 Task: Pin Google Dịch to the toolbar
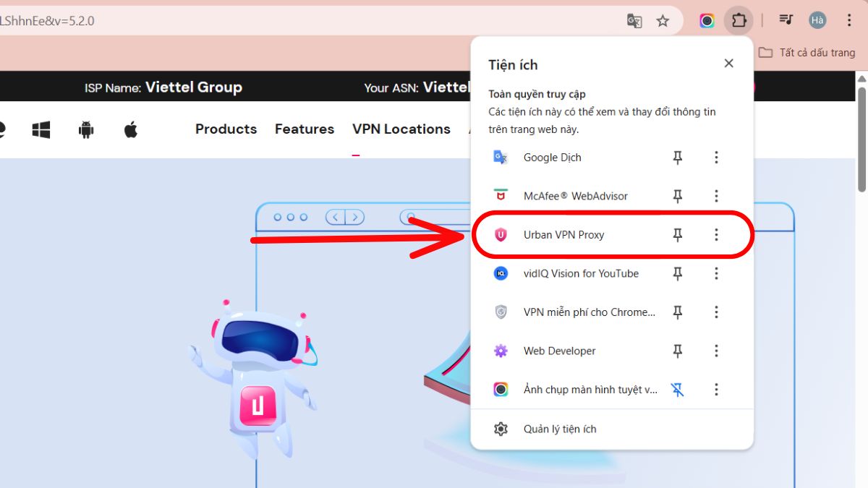tap(677, 157)
